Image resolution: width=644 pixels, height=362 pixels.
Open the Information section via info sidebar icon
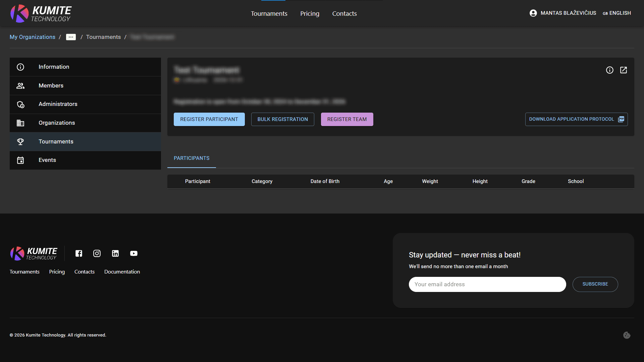[20, 67]
